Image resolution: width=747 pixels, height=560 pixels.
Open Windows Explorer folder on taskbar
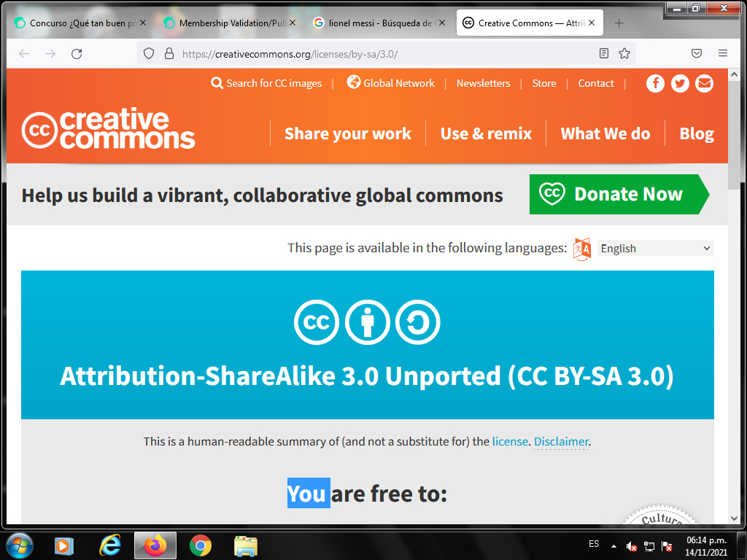click(x=246, y=545)
